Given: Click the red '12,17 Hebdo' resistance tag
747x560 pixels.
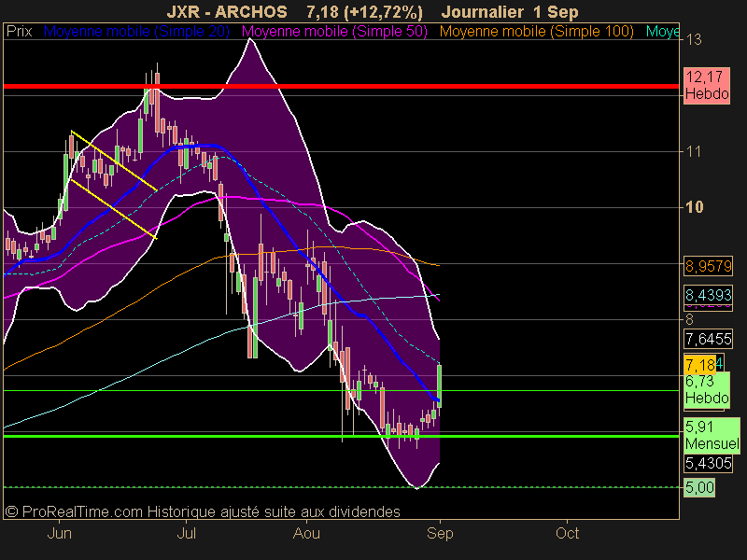Looking at the screenshot, I should (707, 85).
